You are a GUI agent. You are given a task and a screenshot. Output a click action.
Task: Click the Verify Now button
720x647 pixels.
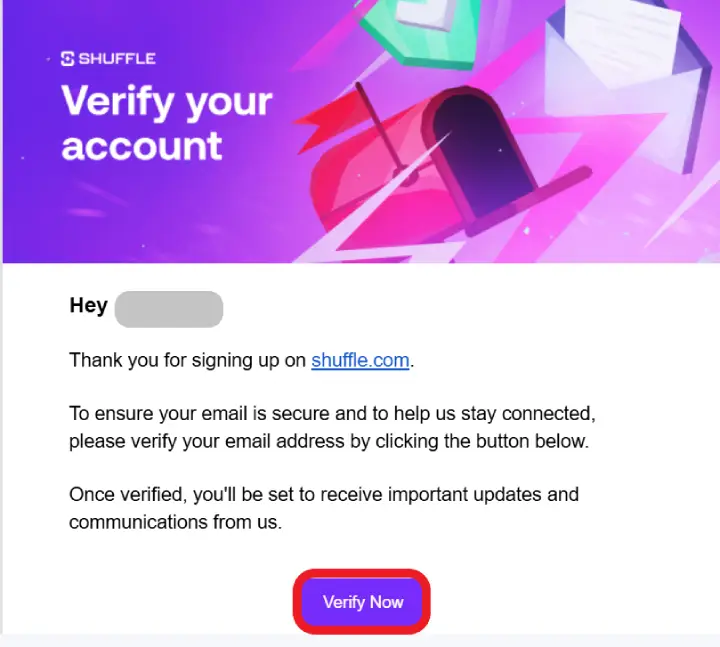pos(362,602)
